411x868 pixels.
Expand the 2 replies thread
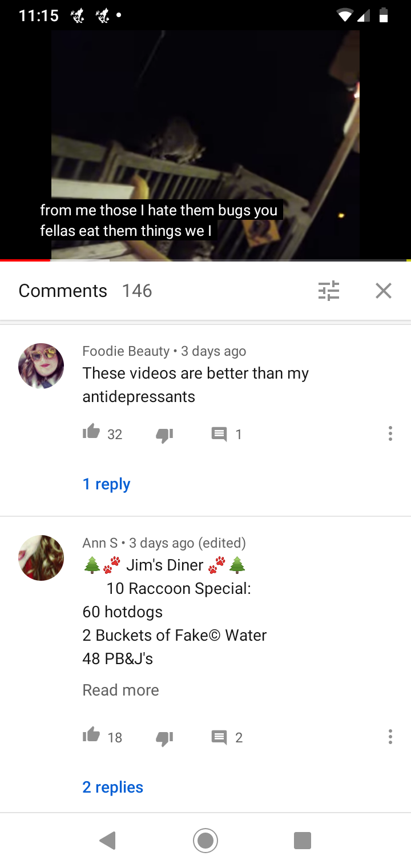(x=113, y=787)
